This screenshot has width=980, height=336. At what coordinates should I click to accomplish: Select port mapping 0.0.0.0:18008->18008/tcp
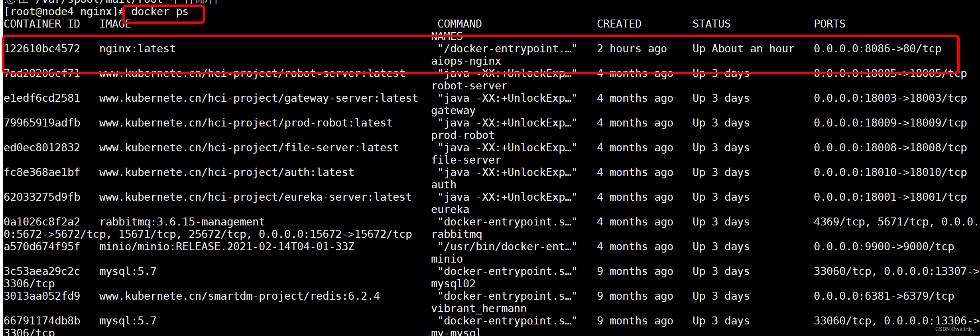click(x=890, y=148)
